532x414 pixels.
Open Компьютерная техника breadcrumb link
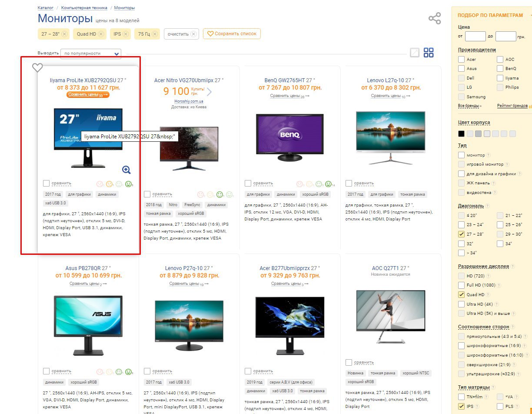[84, 8]
